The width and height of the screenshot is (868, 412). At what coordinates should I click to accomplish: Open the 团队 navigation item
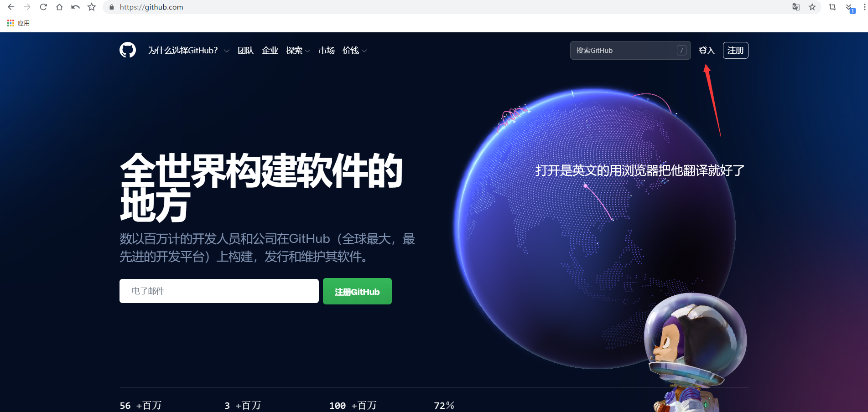point(246,51)
